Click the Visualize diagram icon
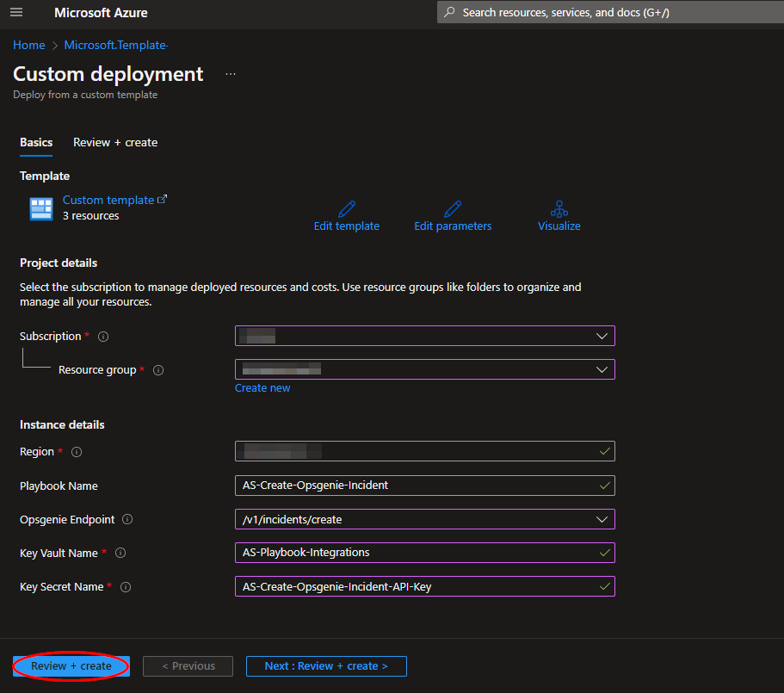Screen dimensions: 784x693 coord(559,208)
